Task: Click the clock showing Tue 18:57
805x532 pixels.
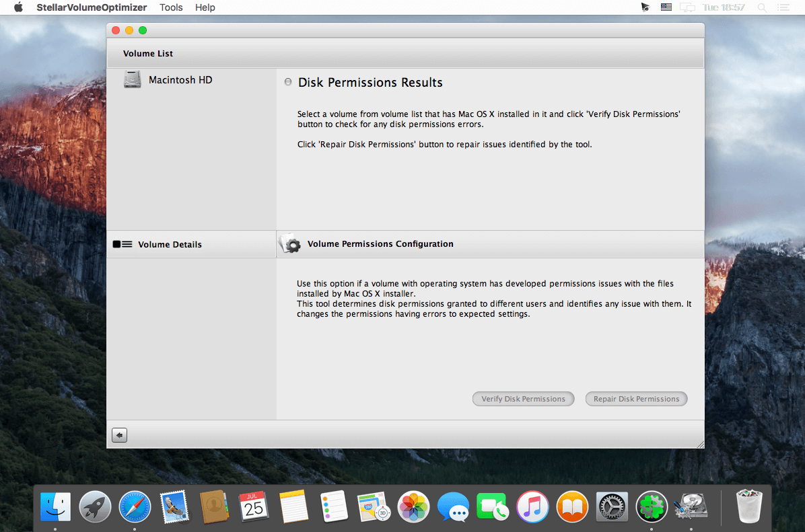Action: point(724,7)
